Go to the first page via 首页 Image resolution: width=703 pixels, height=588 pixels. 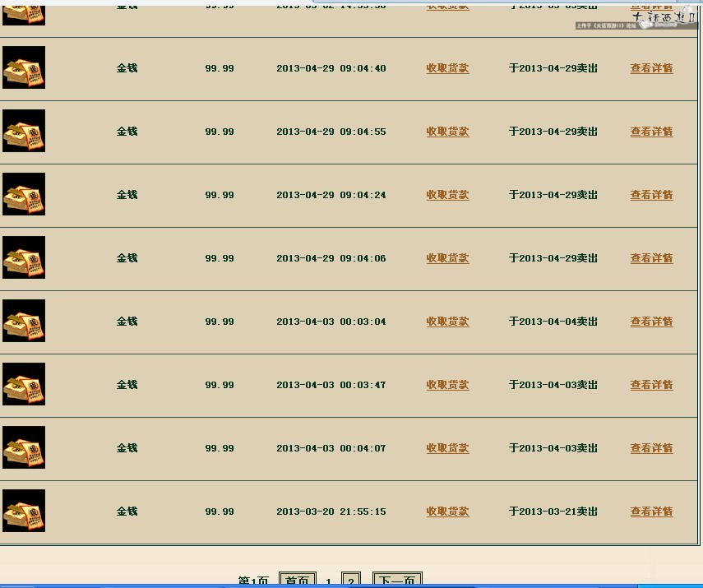pos(298,581)
